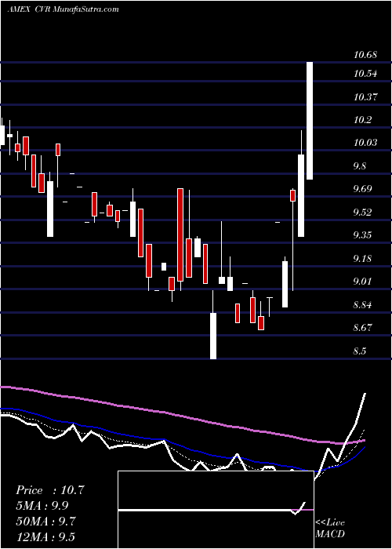Click the 12MA : 9.5 readout
The image size is (392, 549).
point(45,536)
